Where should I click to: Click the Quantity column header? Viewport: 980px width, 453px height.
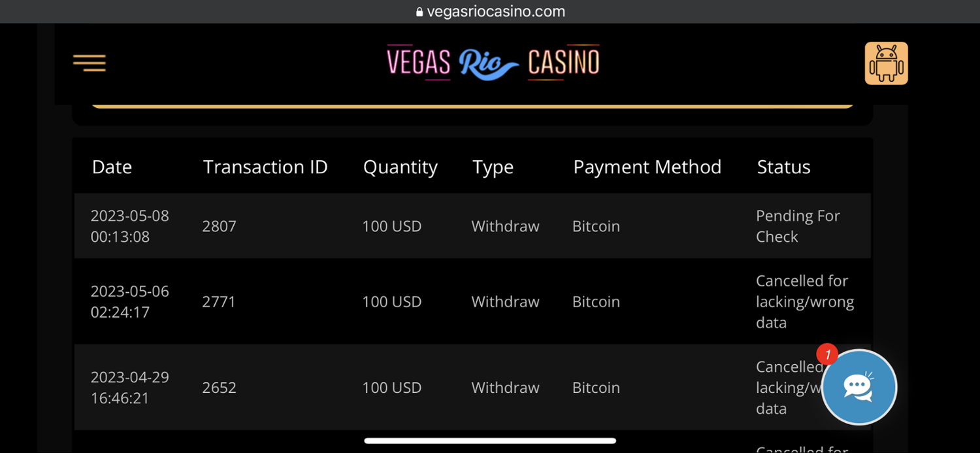point(400,167)
